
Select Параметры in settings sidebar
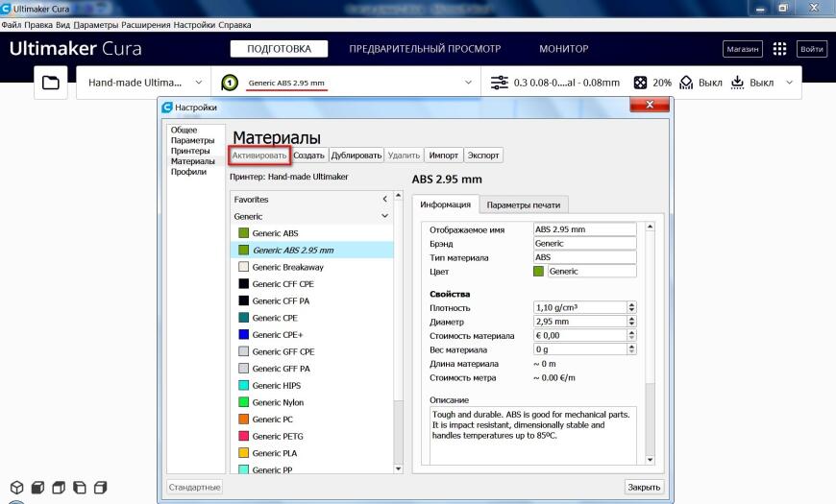click(192, 140)
